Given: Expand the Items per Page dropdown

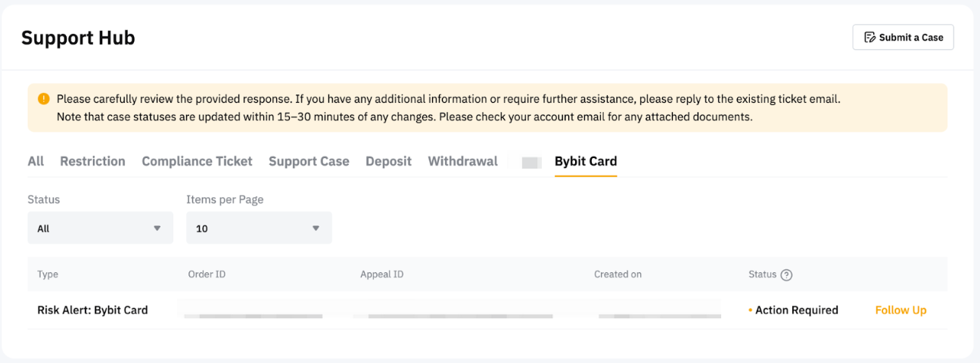Looking at the screenshot, I should pos(259,228).
